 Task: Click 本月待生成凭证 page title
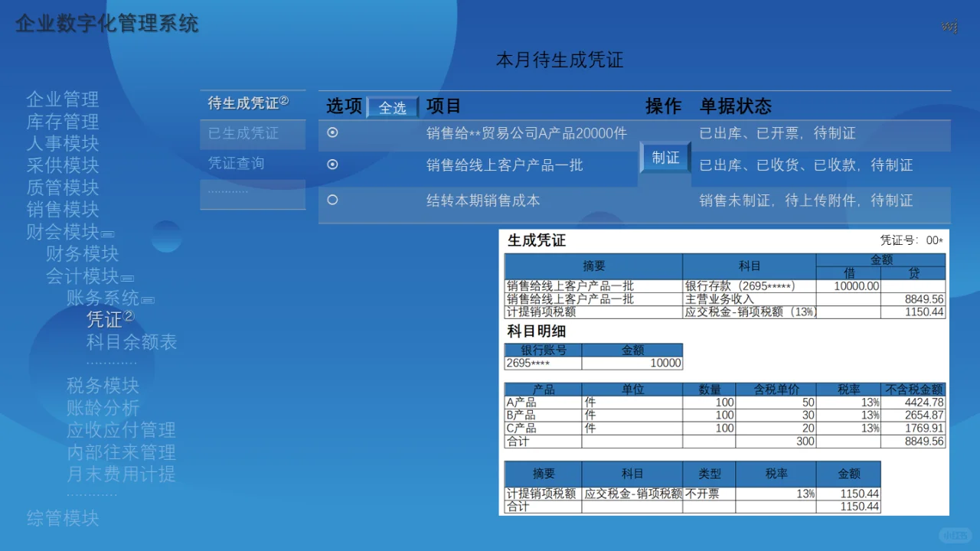560,60
